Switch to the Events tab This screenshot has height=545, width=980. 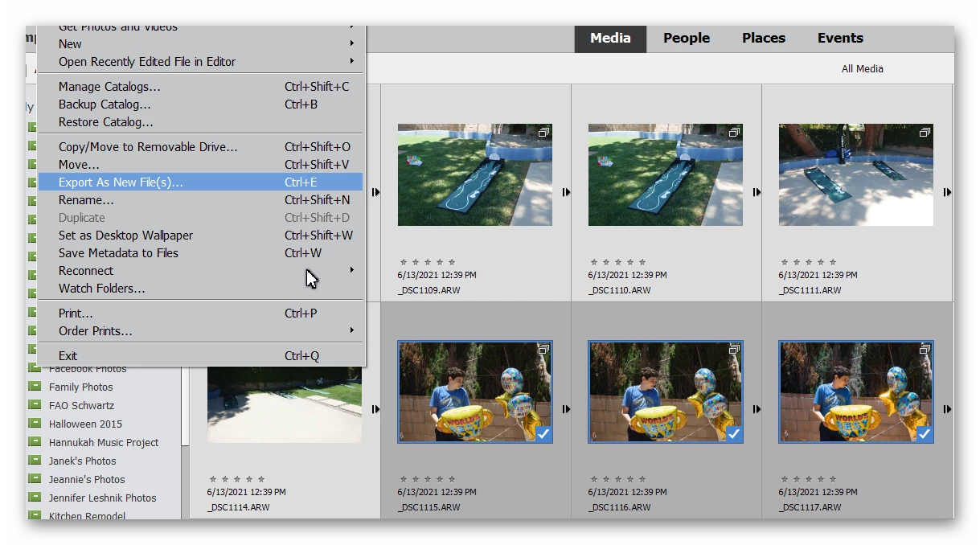[x=840, y=39]
